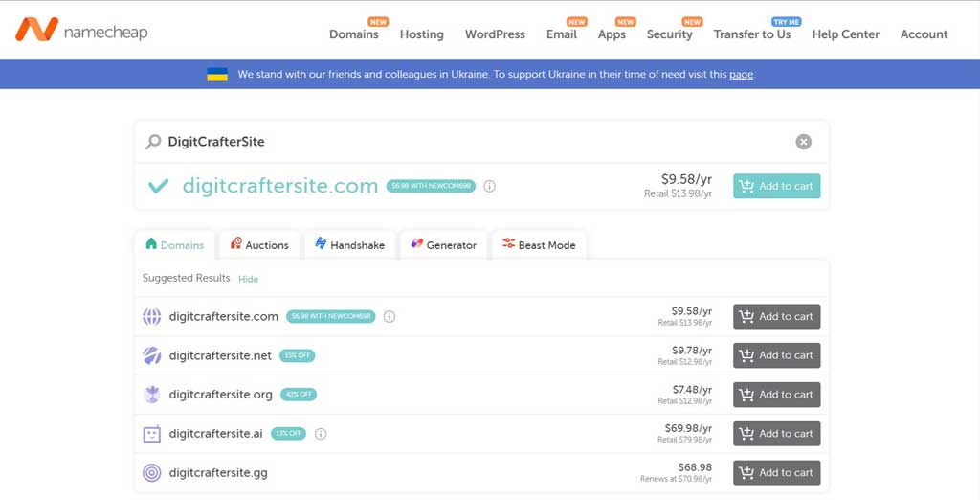The width and height of the screenshot is (980, 500).
Task: Click the Namecheap logo
Action: tap(81, 30)
